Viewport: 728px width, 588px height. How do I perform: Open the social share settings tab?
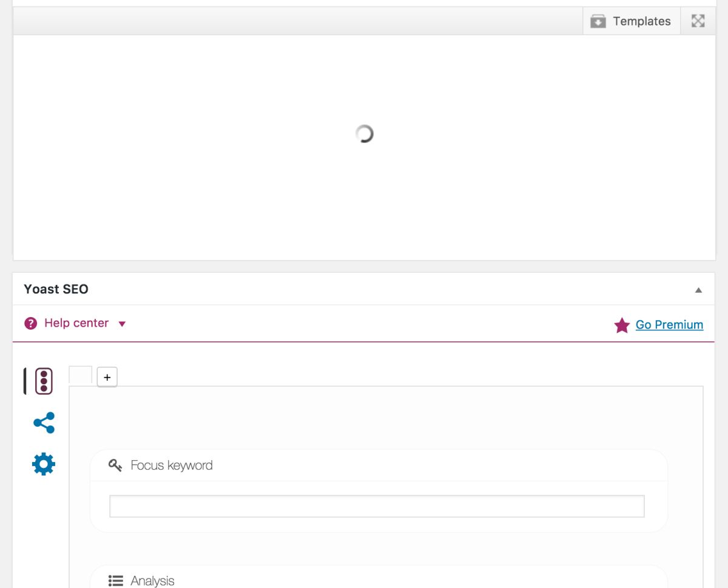tap(44, 423)
